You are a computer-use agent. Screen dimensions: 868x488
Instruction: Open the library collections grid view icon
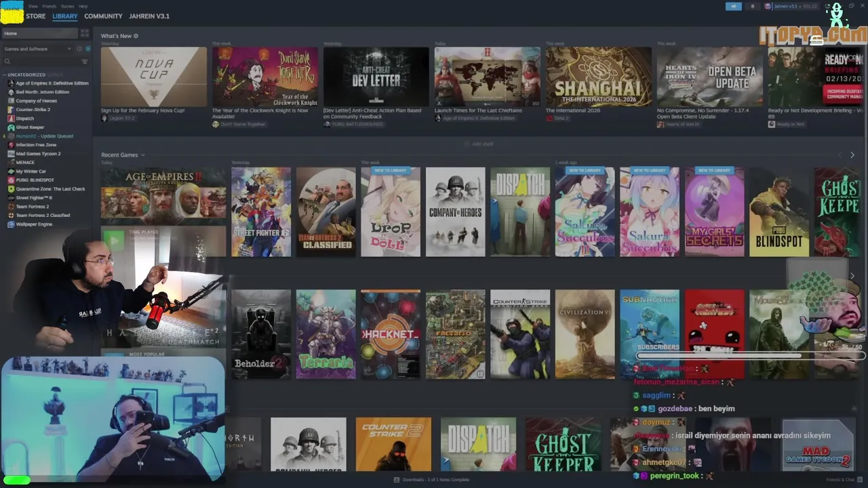click(x=85, y=33)
